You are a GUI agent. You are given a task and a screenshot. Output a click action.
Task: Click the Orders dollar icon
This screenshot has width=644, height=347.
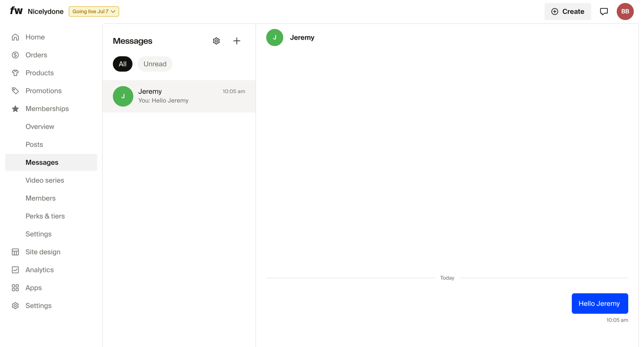tap(15, 55)
